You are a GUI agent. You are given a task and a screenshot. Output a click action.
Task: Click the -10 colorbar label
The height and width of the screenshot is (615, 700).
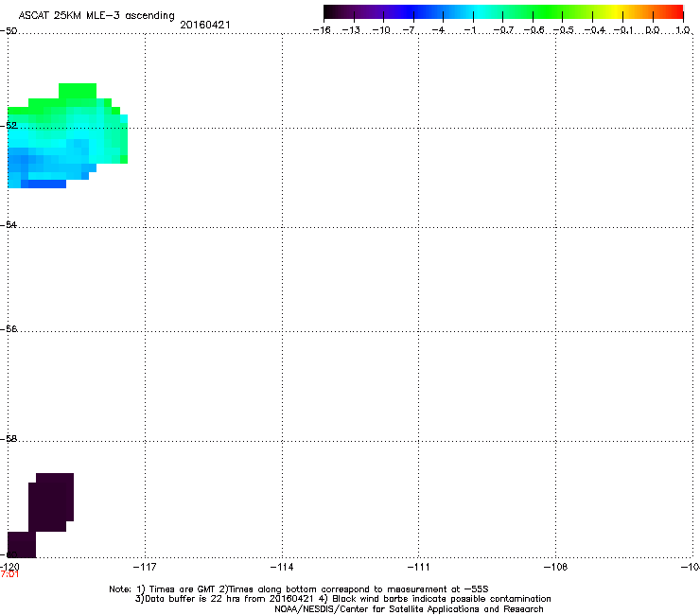(381, 30)
